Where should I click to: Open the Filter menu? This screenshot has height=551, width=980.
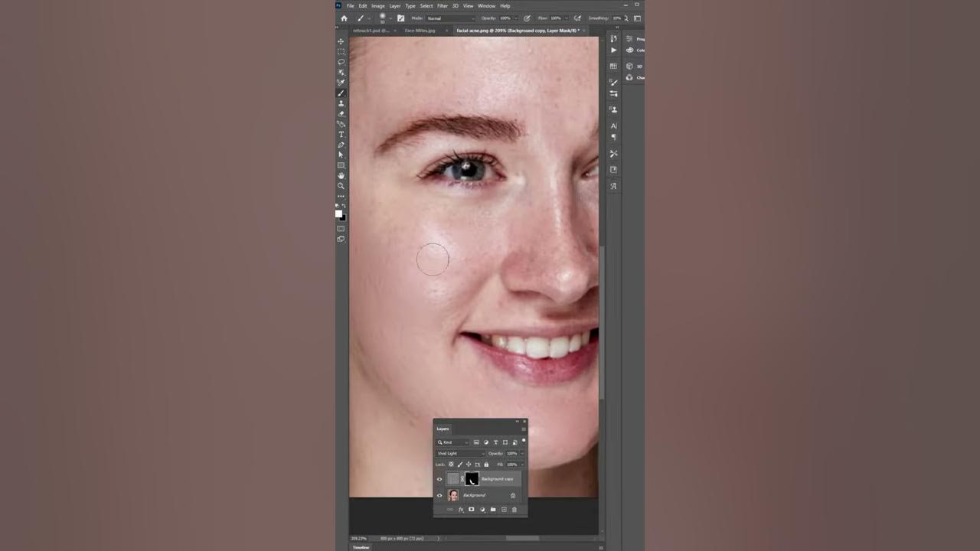click(443, 6)
